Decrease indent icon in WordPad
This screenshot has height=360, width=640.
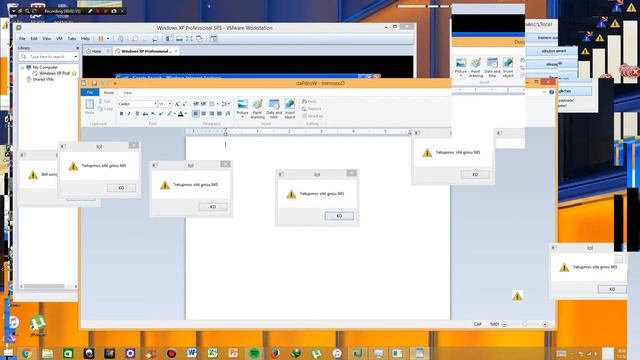[196, 104]
